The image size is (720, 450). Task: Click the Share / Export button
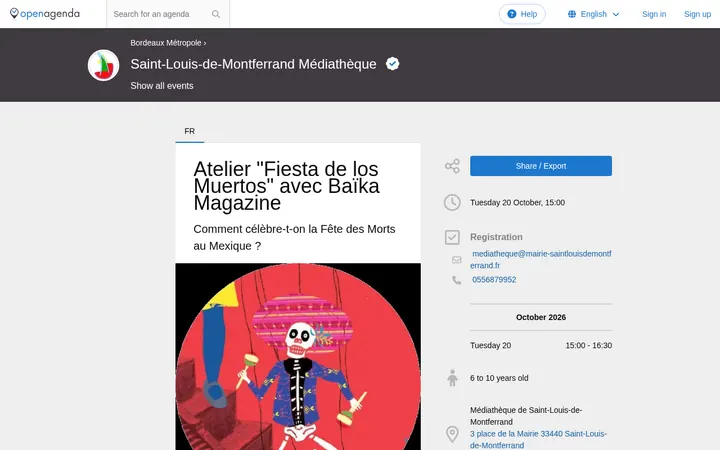[x=540, y=166]
